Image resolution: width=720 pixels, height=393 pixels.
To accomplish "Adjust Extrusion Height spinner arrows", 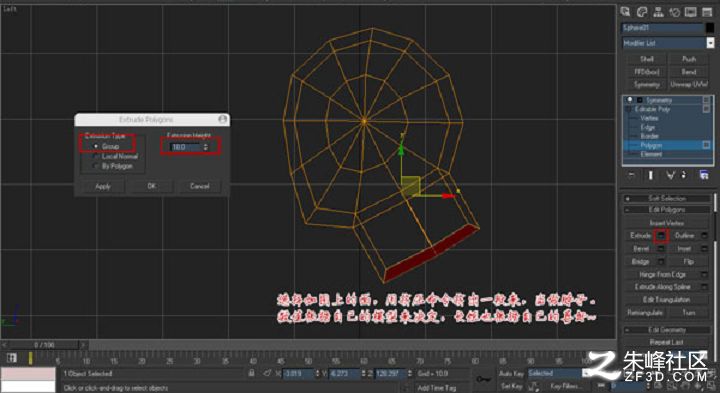I will [x=205, y=147].
